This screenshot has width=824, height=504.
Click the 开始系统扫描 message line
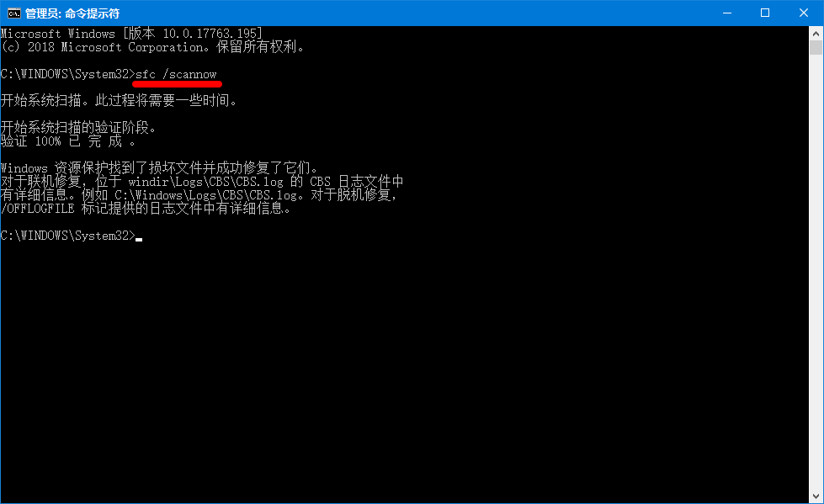[120, 100]
